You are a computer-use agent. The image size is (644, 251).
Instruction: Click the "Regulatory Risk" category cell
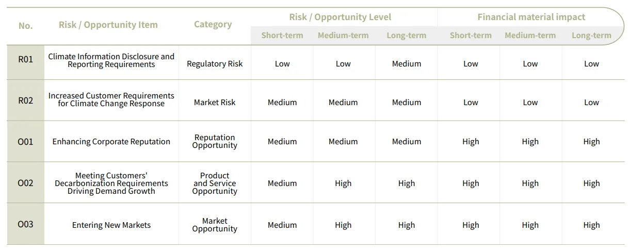[215, 64]
